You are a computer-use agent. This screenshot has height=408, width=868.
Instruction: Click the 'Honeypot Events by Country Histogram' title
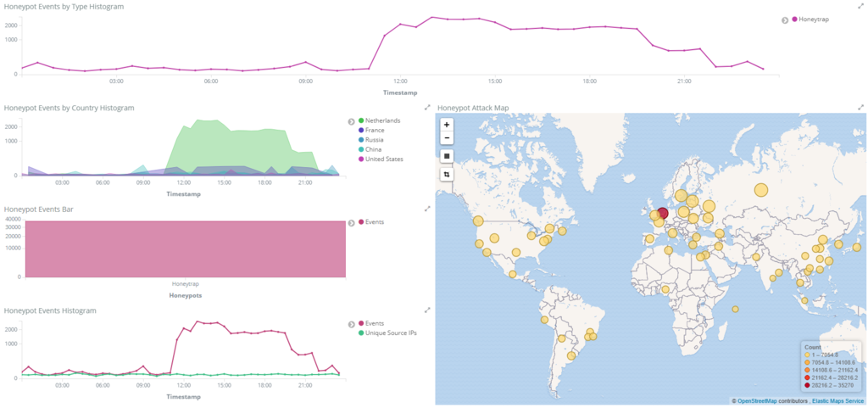70,108
